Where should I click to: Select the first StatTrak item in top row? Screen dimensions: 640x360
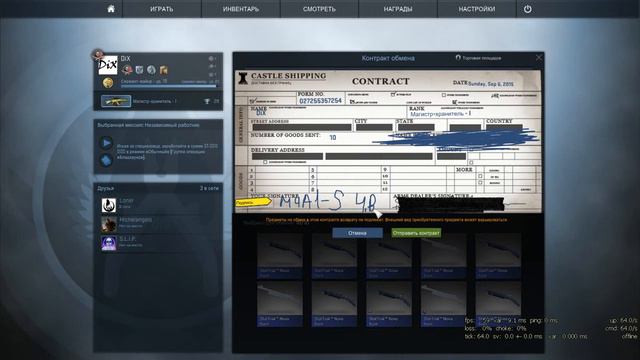coord(280,256)
